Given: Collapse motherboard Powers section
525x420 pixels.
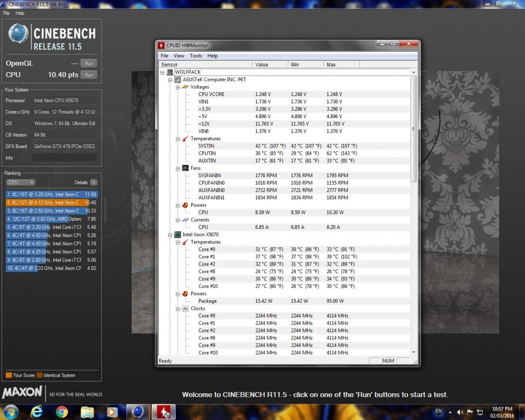Looking at the screenshot, I should (x=178, y=205).
